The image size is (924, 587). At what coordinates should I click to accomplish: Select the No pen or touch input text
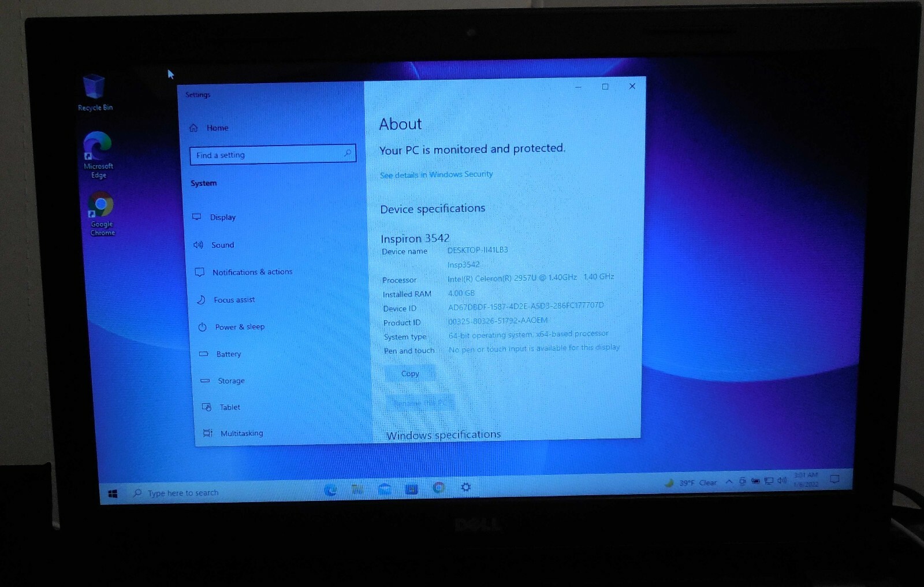click(x=534, y=348)
